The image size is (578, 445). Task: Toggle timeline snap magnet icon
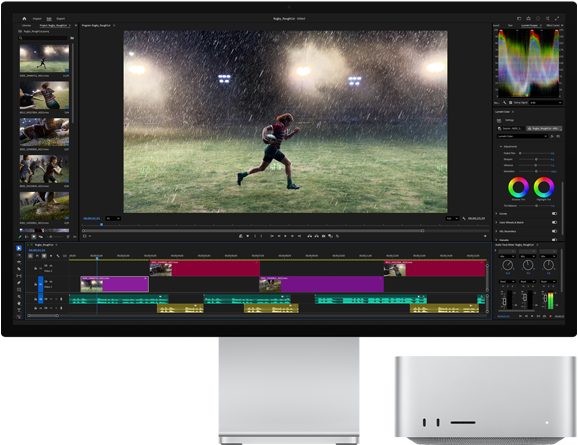tap(37, 255)
